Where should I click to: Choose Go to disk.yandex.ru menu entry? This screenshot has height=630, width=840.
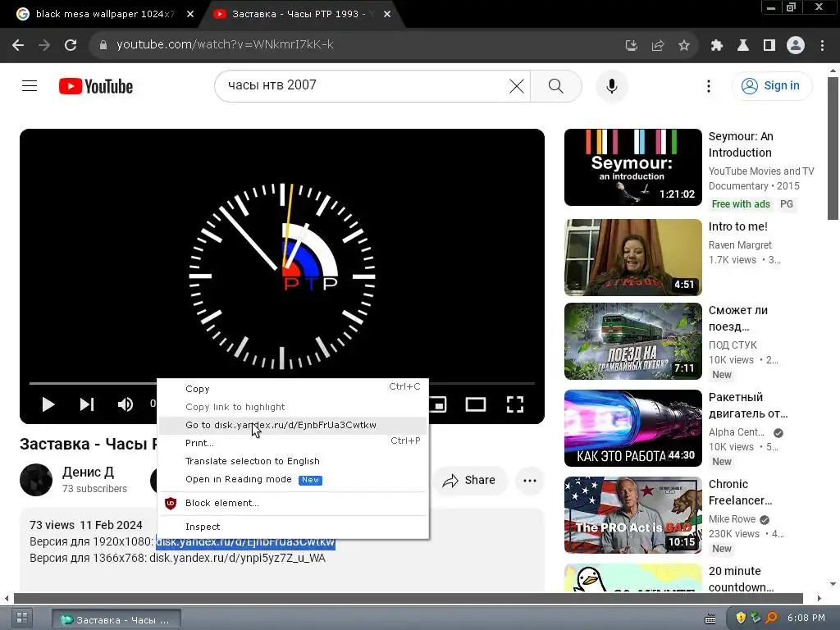tap(293, 426)
